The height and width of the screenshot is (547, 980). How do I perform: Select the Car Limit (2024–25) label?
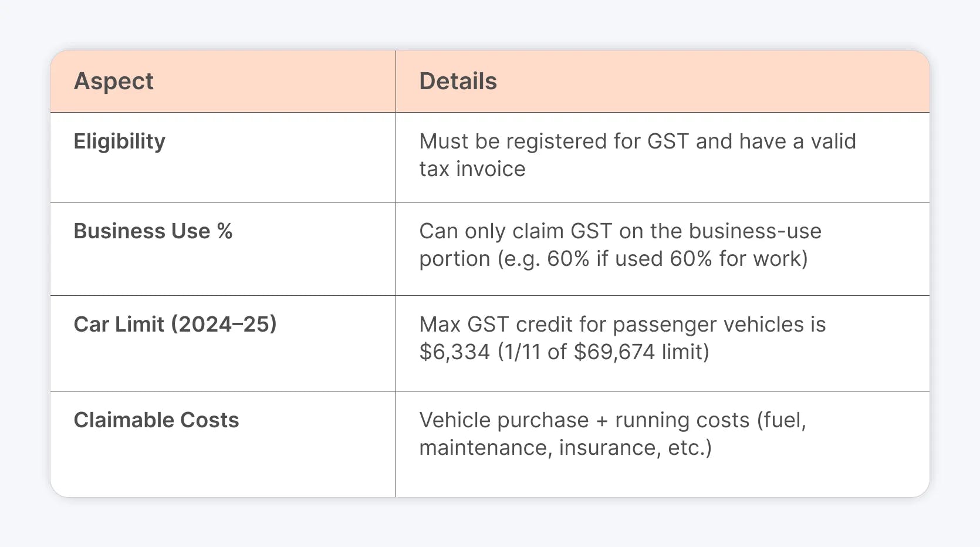point(175,325)
